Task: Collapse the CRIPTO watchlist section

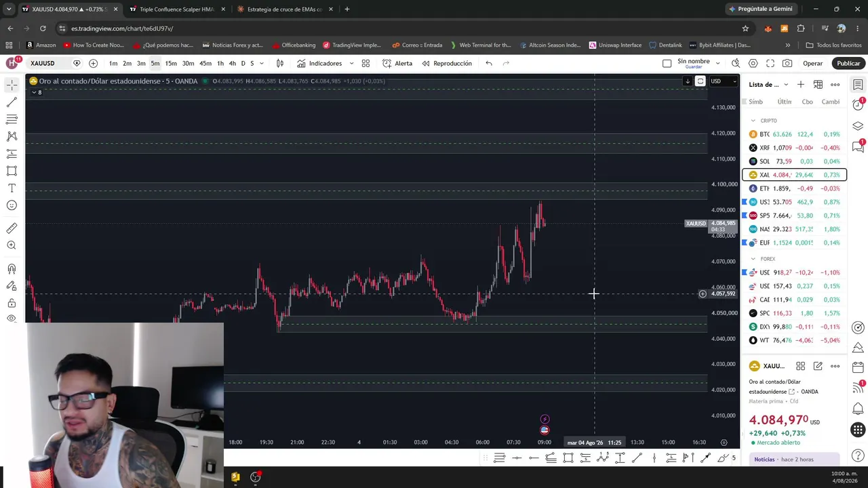Action: point(753,121)
